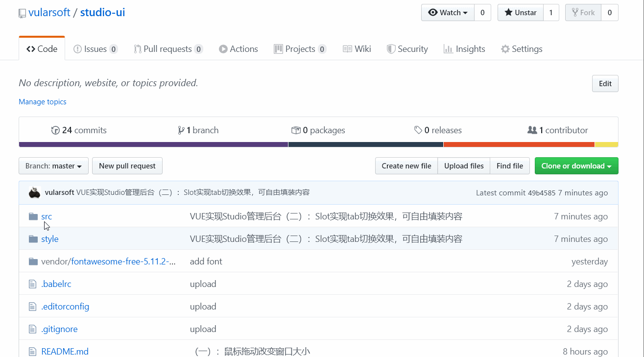The image size is (644, 357).
Task: Click the .gitignore file icon
Action: point(33,329)
